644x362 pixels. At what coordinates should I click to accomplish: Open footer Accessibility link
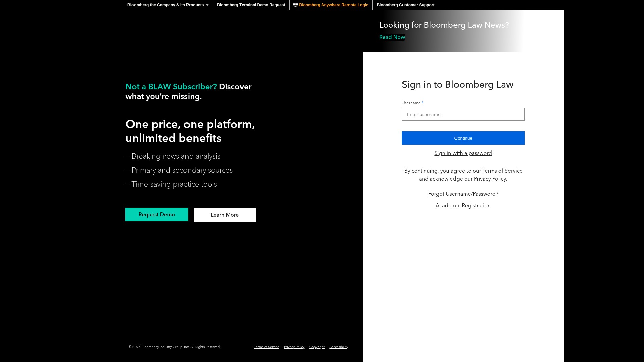click(x=339, y=347)
